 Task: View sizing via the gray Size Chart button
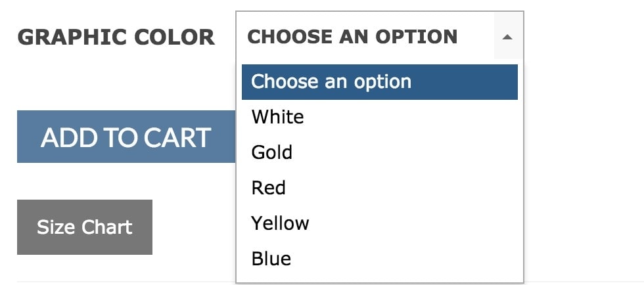pos(85,227)
